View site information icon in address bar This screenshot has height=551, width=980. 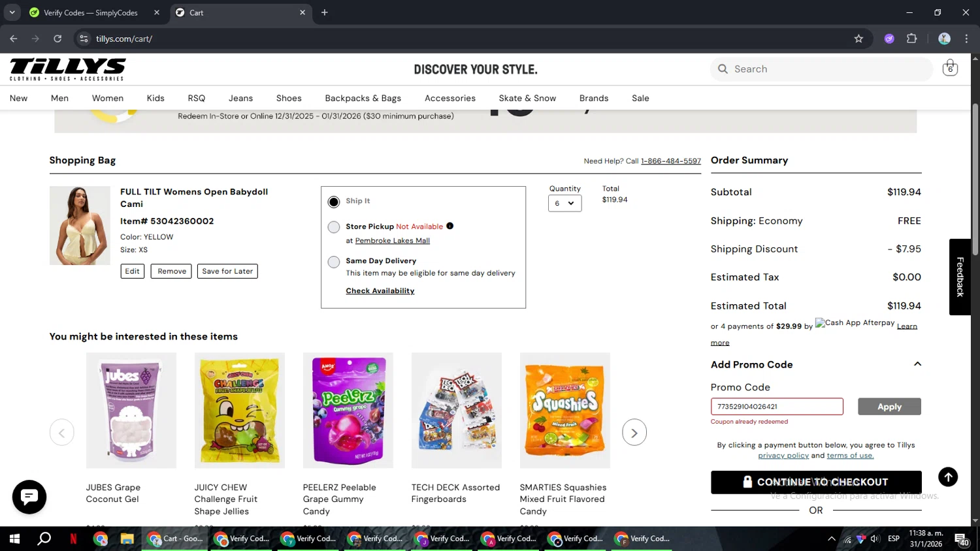coord(84,39)
